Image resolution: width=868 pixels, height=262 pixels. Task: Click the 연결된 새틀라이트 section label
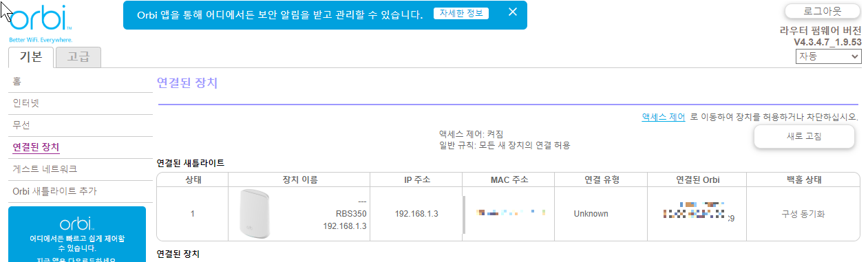191,163
